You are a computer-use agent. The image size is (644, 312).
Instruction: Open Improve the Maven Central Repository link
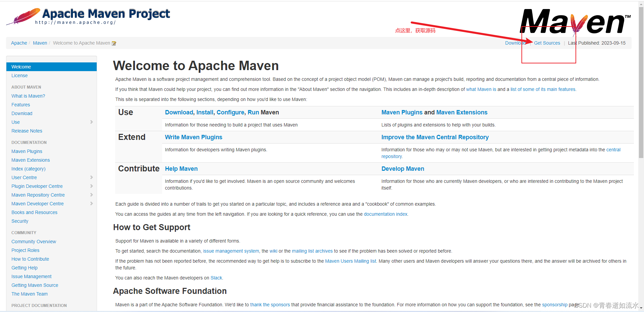pyautogui.click(x=435, y=137)
